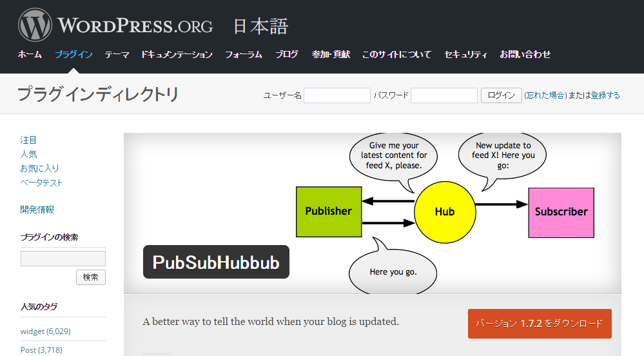
Task: Click into the パスワード text box
Action: pyautogui.click(x=444, y=95)
